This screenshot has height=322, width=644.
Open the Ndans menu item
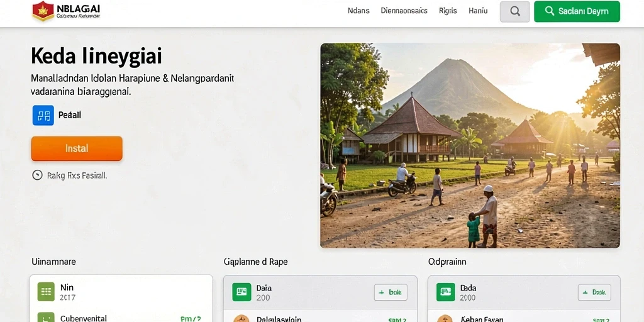pos(358,11)
